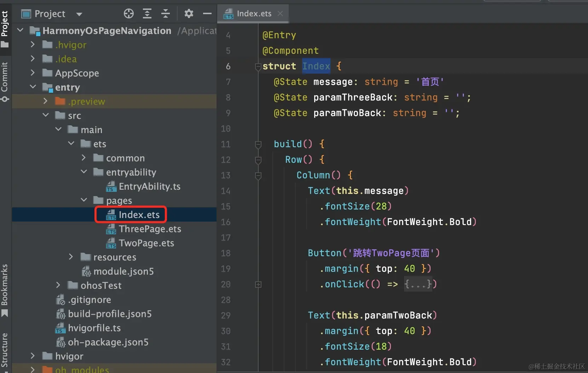Expand the .hvigor folder
The image size is (588, 373).
pyautogui.click(x=33, y=45)
